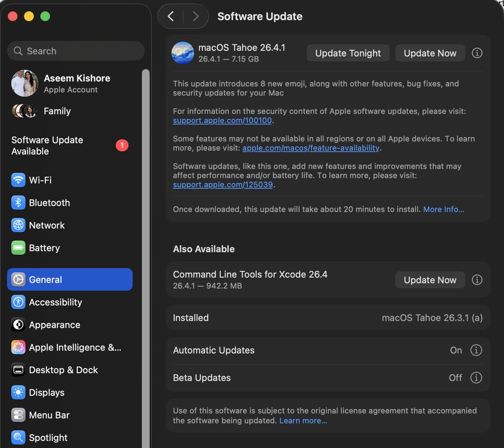
Task: Open Desktop & Dock settings
Action: tap(70, 370)
